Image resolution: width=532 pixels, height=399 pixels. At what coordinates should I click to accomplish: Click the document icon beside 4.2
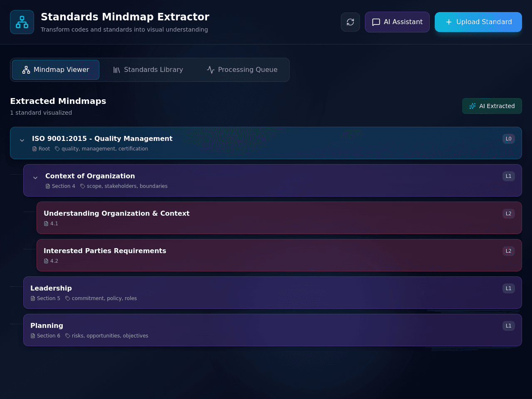click(46, 261)
